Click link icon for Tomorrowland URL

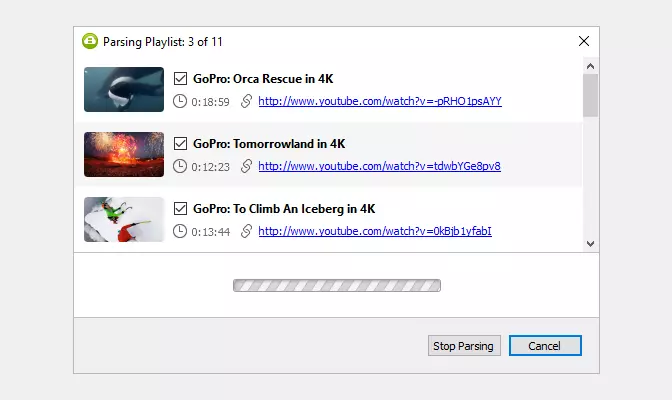[246, 166]
